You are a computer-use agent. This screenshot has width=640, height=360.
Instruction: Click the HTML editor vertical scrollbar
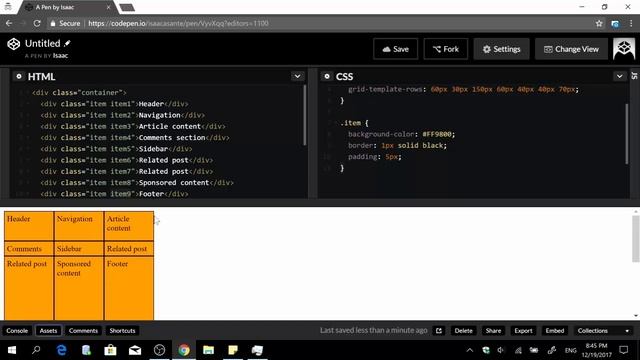(x=304, y=115)
